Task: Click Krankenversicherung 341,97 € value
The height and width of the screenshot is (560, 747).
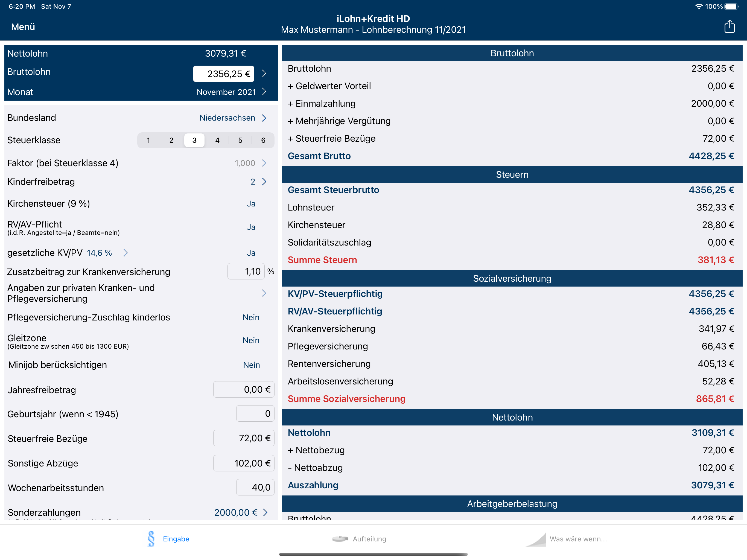Action: [716, 329]
